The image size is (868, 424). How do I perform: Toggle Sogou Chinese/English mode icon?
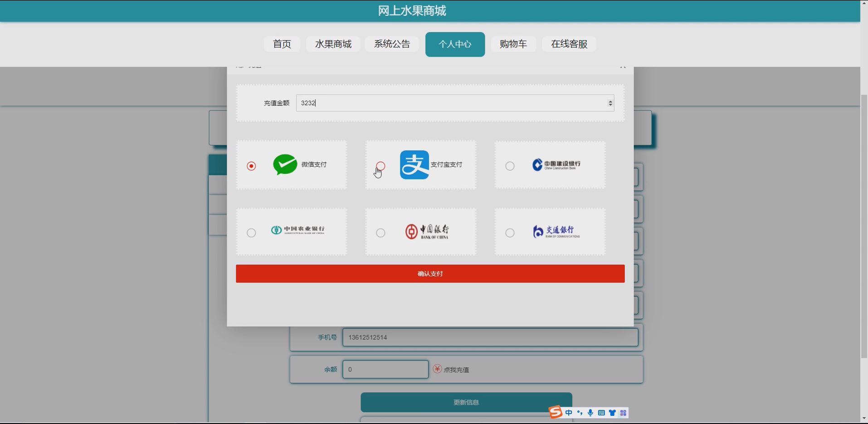(569, 413)
